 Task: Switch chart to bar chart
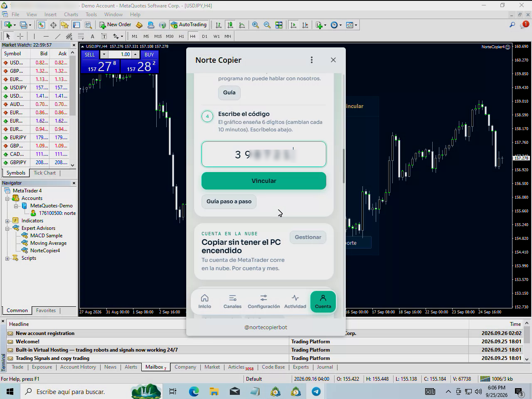tap(218, 25)
